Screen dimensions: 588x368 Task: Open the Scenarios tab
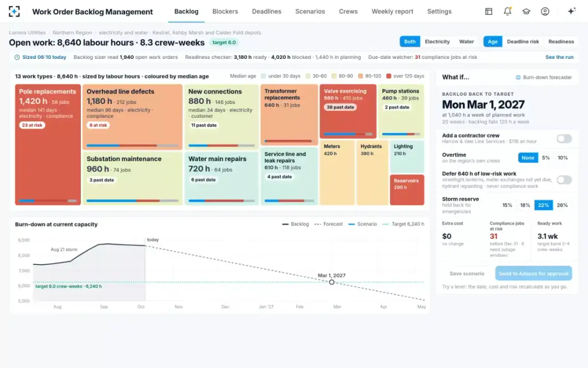(310, 11)
